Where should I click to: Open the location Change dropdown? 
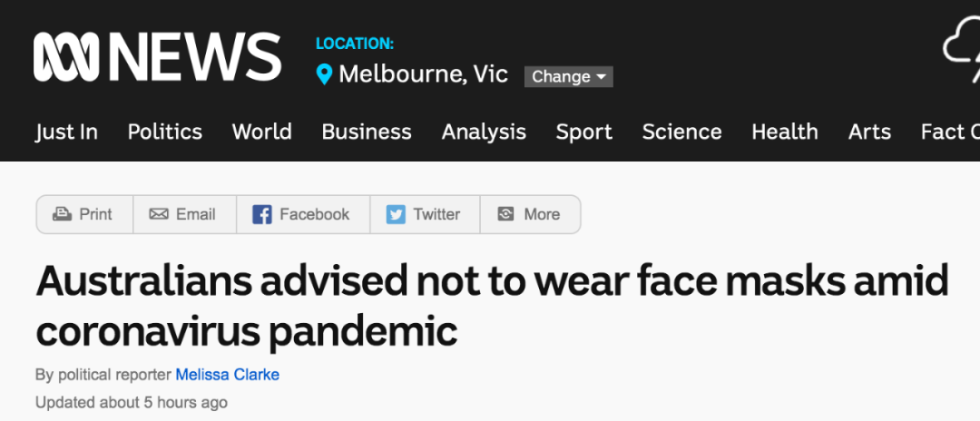pos(569,77)
